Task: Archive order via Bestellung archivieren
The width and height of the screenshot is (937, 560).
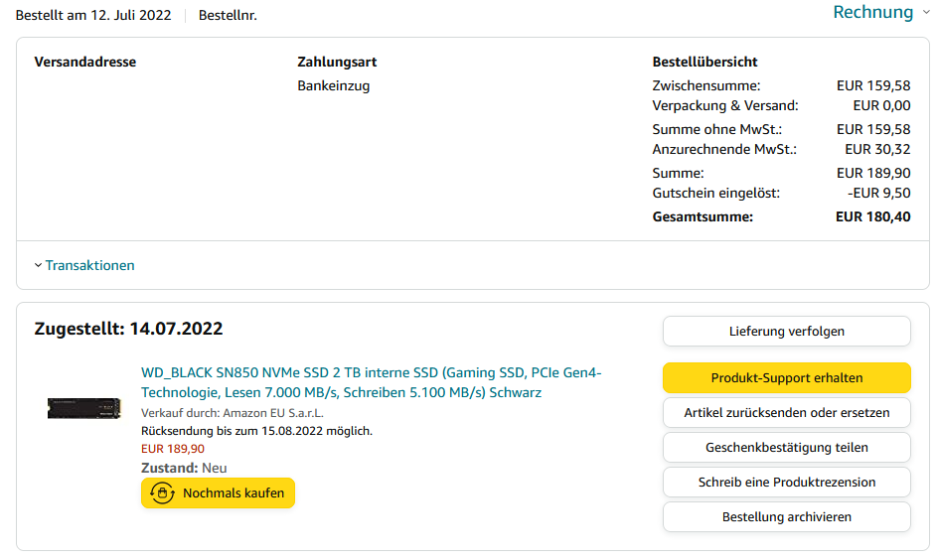Action: coord(786,516)
